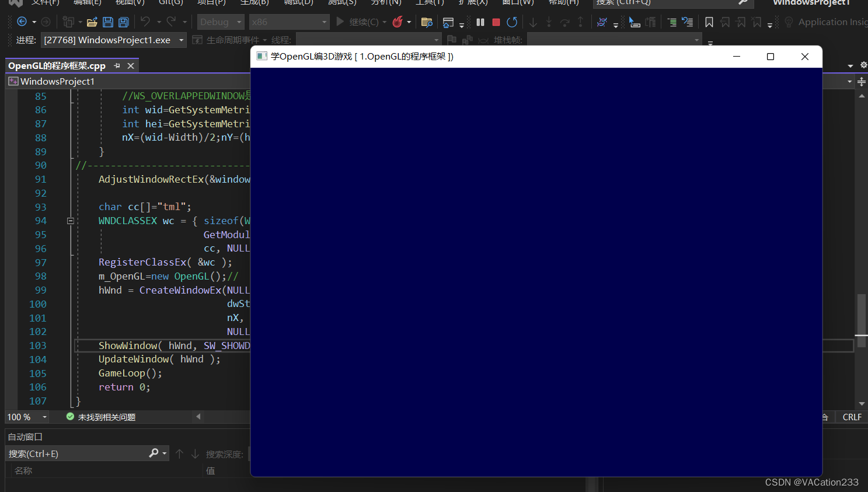The height and width of the screenshot is (492, 868).
Task: Click the GameLoop(); code line
Action: [130, 374]
